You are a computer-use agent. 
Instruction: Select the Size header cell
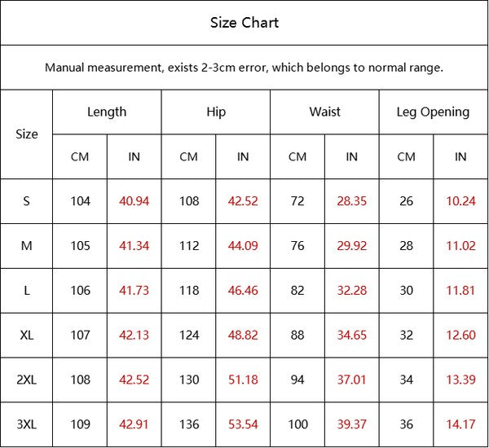tap(27, 134)
